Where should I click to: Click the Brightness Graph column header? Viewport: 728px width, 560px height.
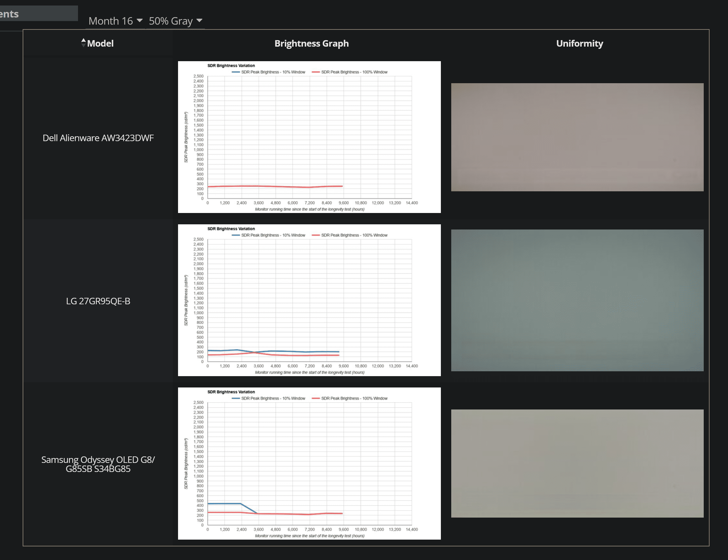pos(311,43)
